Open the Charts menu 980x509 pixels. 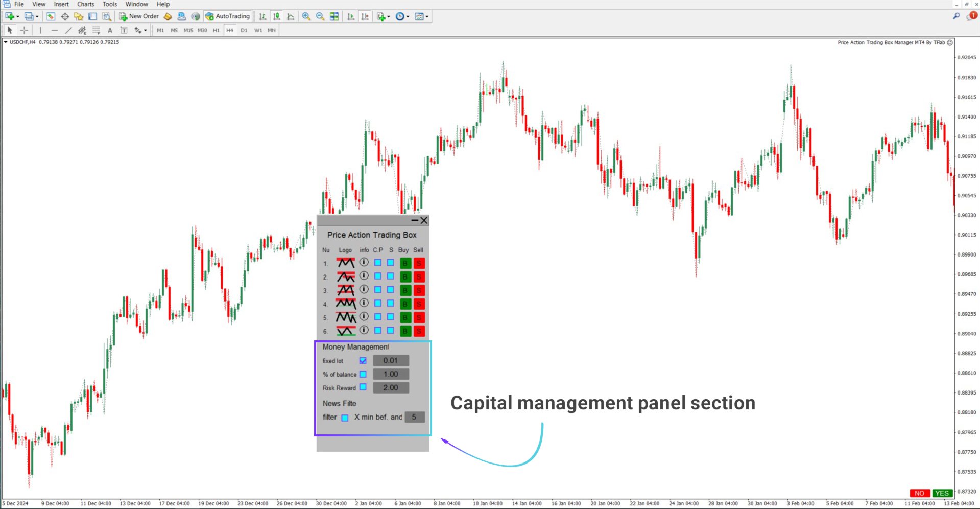[x=85, y=4]
